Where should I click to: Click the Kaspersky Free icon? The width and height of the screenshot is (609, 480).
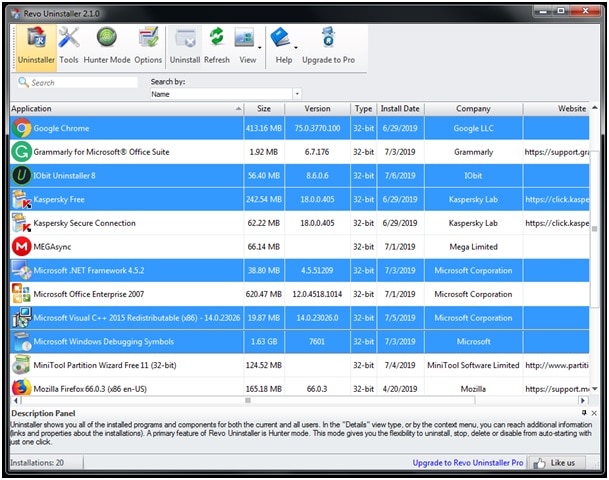pos(22,199)
